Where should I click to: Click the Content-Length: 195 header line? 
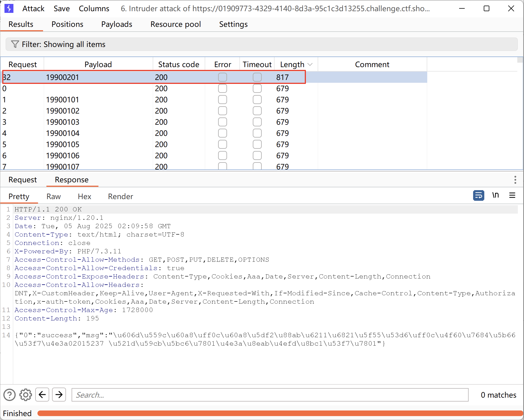pyautogui.click(x=57, y=318)
